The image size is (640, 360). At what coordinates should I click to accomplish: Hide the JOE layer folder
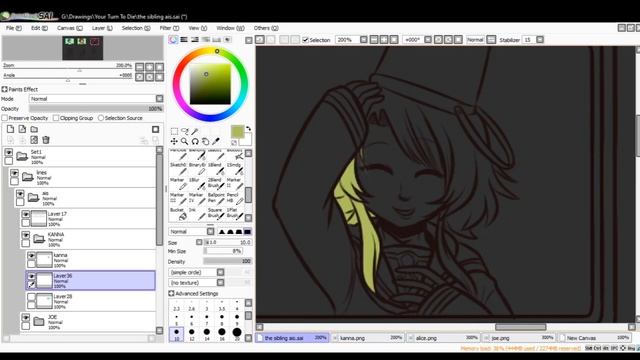(26, 318)
